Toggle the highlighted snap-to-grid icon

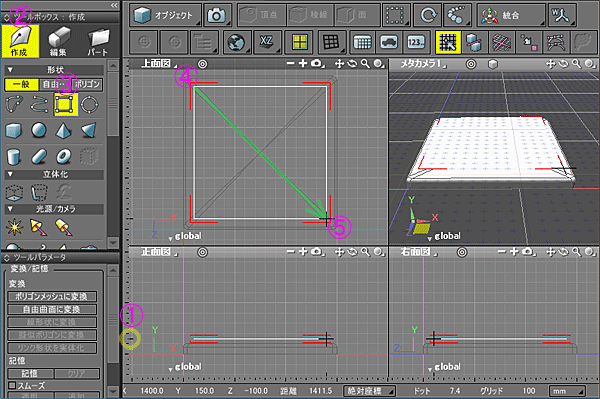448,42
